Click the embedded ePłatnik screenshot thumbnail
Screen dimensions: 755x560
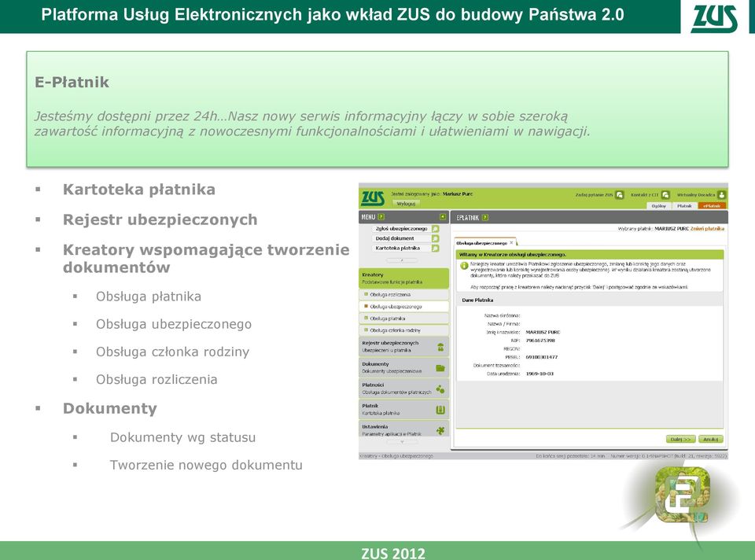pos(543,321)
